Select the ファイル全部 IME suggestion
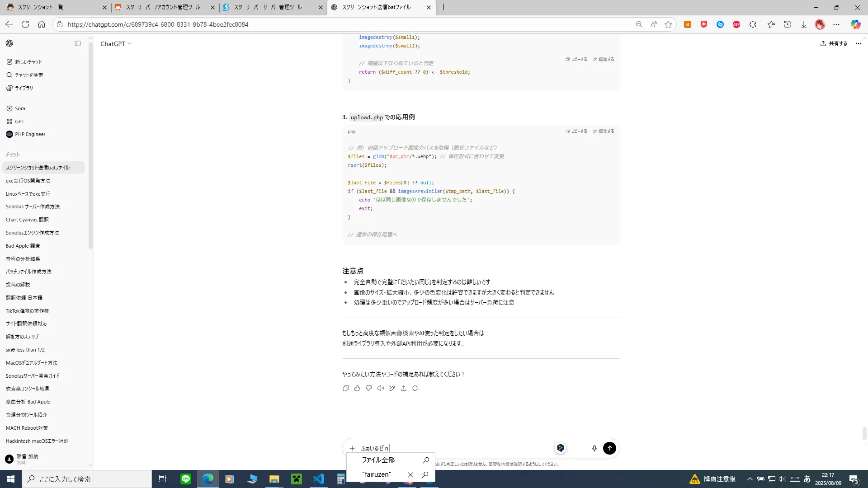This screenshot has height=488, width=868. [x=378, y=460]
